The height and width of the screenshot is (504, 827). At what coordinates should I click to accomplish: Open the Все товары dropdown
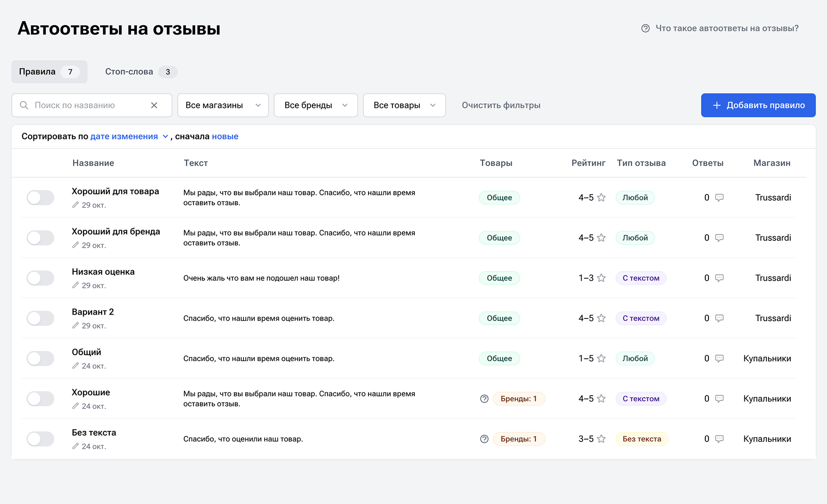(x=404, y=105)
